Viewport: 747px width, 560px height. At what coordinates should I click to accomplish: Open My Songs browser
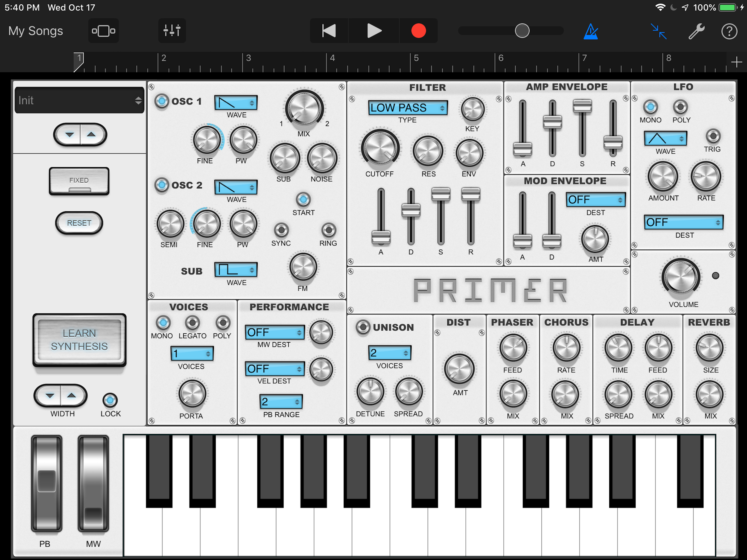pos(36,31)
